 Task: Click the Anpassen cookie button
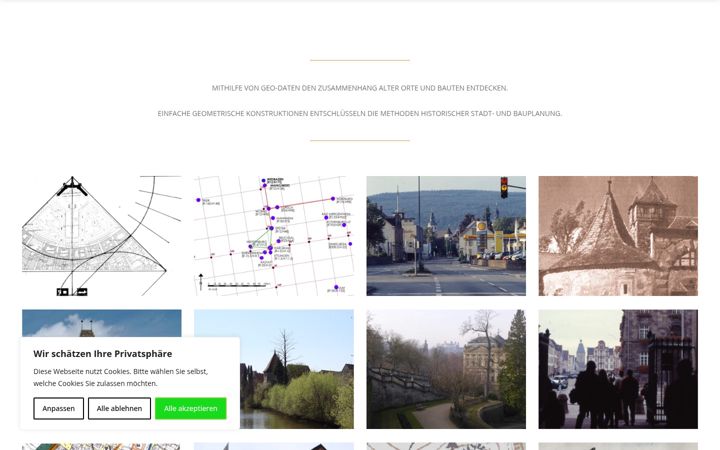[x=58, y=408]
